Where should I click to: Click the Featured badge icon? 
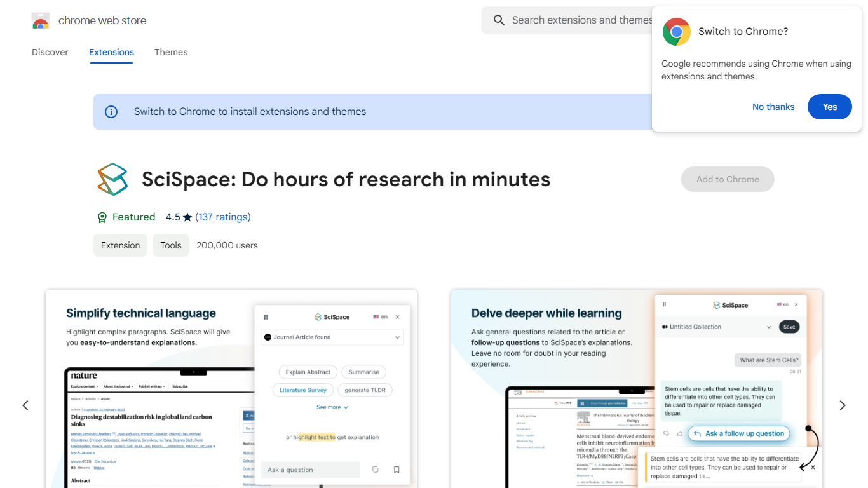102,217
